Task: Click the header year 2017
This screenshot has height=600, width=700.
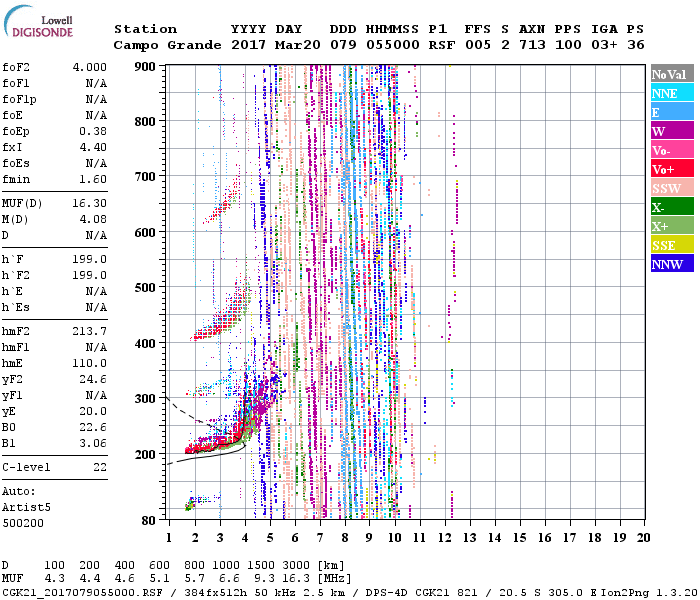Action: click(x=249, y=45)
